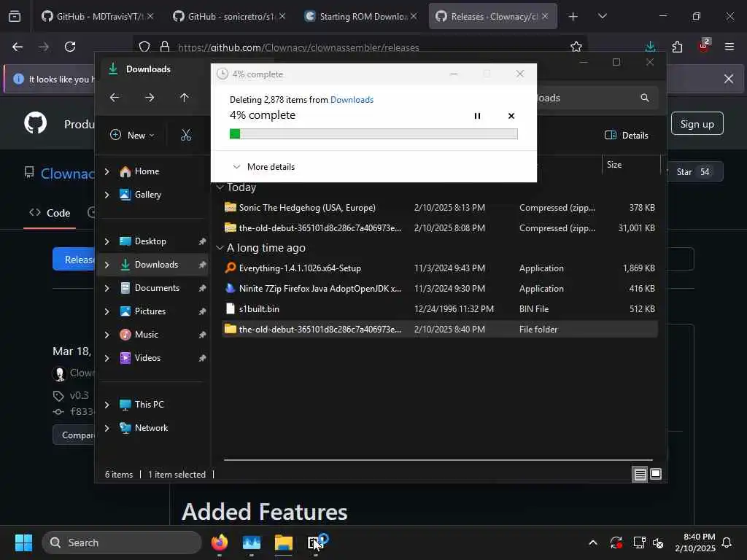Image resolution: width=747 pixels, height=560 pixels.
Task: Open File Explorer from the taskbar
Action: pyautogui.click(x=284, y=542)
